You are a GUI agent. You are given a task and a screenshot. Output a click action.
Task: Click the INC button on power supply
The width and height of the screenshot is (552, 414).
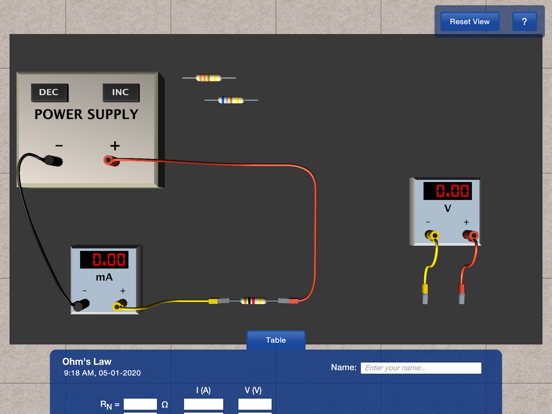121,93
